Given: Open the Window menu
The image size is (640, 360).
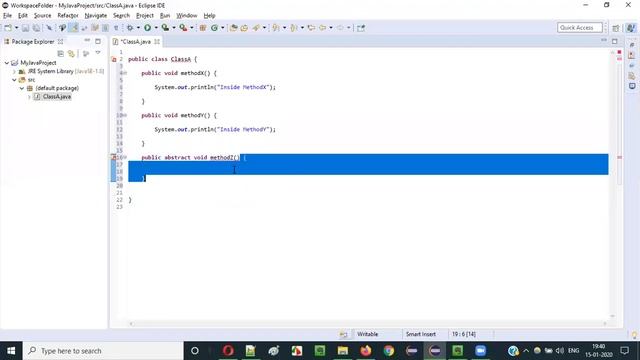Looking at the screenshot, I should pos(187,16).
